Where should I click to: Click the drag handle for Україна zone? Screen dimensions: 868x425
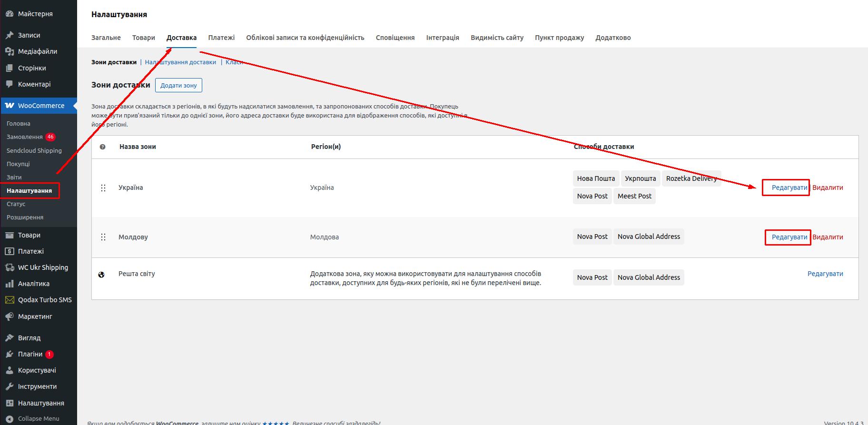(103, 188)
